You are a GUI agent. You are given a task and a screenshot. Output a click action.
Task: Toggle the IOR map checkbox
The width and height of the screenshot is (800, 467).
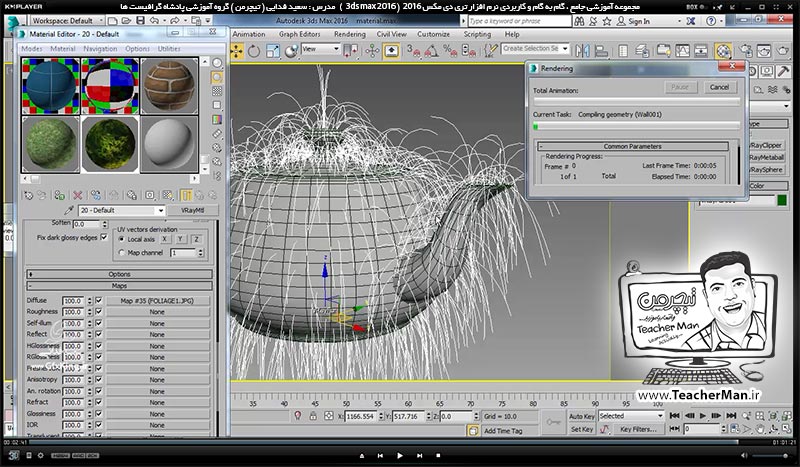tap(98, 425)
